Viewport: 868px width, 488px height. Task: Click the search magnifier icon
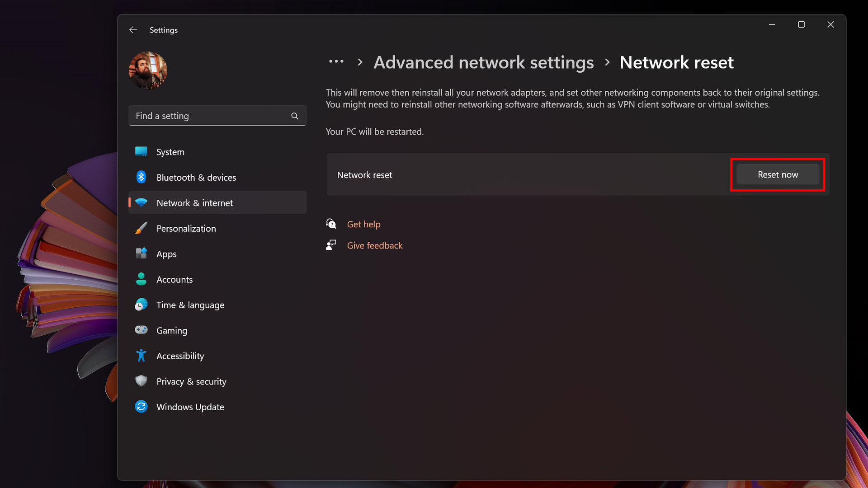pos(295,116)
